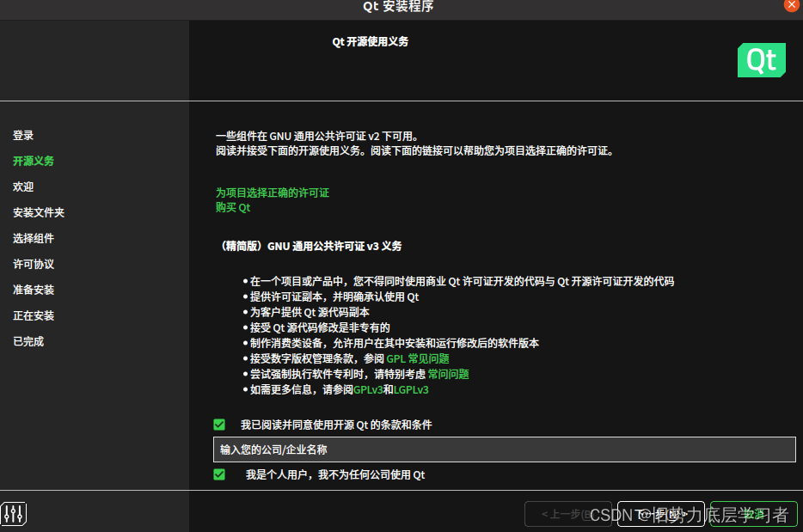Focus the 输入您的公司/企业名称 input field
The image size is (803, 532).
coord(505,449)
